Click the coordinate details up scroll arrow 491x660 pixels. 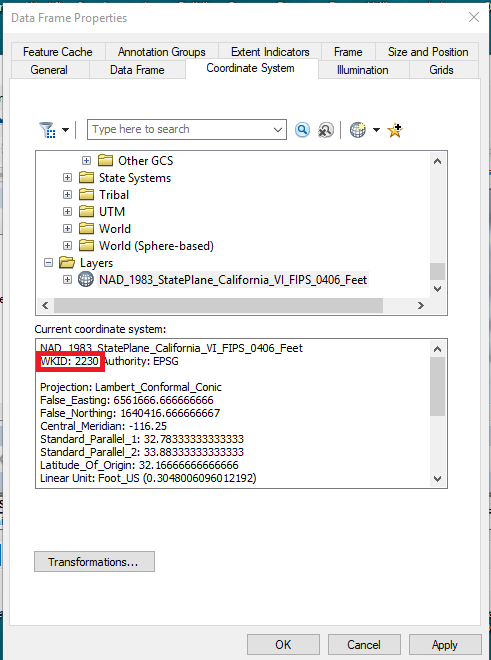click(438, 349)
